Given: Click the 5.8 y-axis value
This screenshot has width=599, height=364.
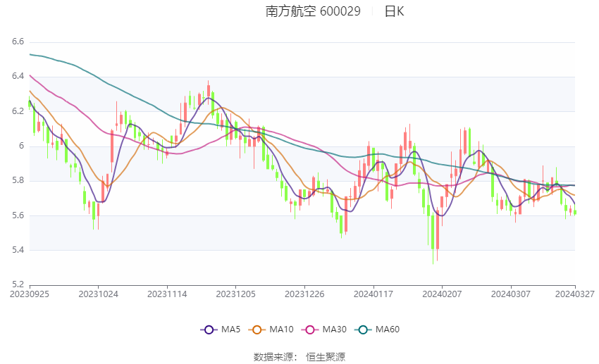Looking at the screenshot, I should click(x=18, y=180).
